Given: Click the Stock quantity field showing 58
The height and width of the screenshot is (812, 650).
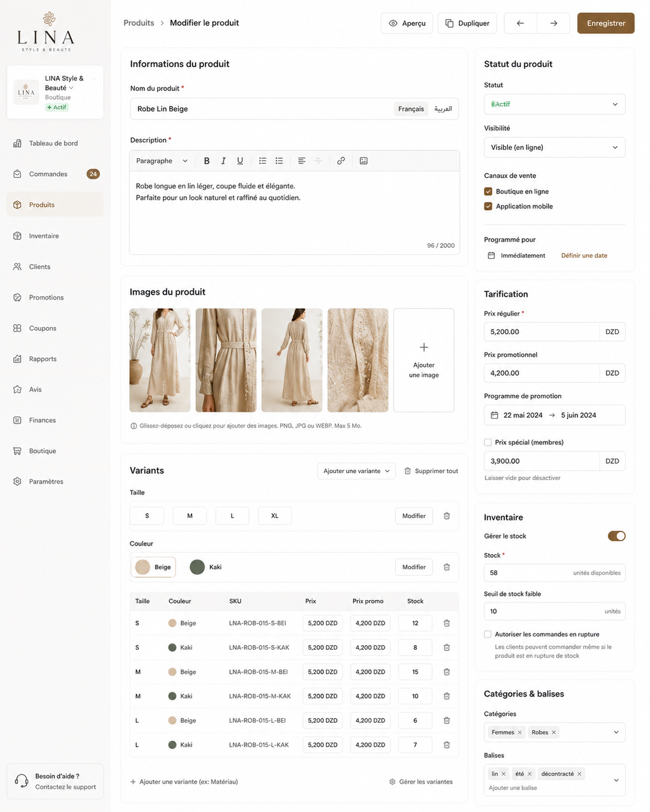Looking at the screenshot, I should point(554,573).
